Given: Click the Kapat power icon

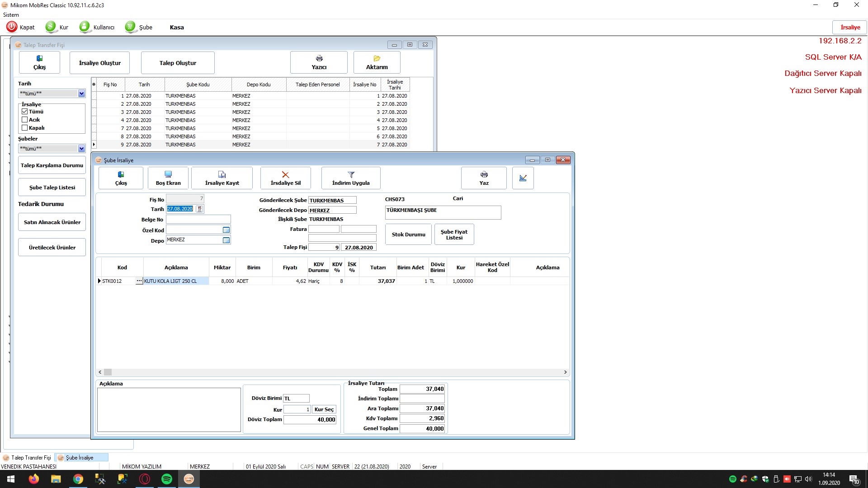Looking at the screenshot, I should (12, 27).
